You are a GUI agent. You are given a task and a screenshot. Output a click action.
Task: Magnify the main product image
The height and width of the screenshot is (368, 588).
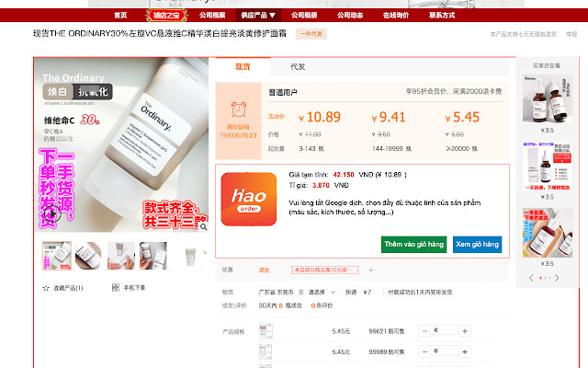(203, 227)
